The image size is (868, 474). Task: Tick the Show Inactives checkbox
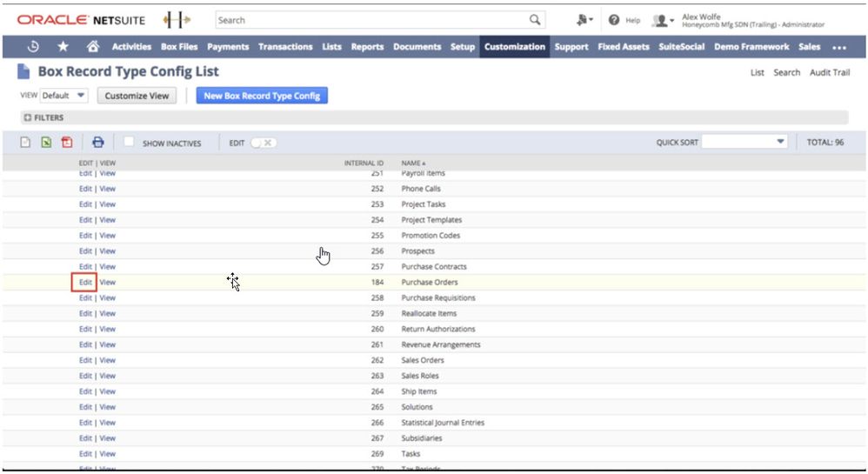click(x=129, y=142)
